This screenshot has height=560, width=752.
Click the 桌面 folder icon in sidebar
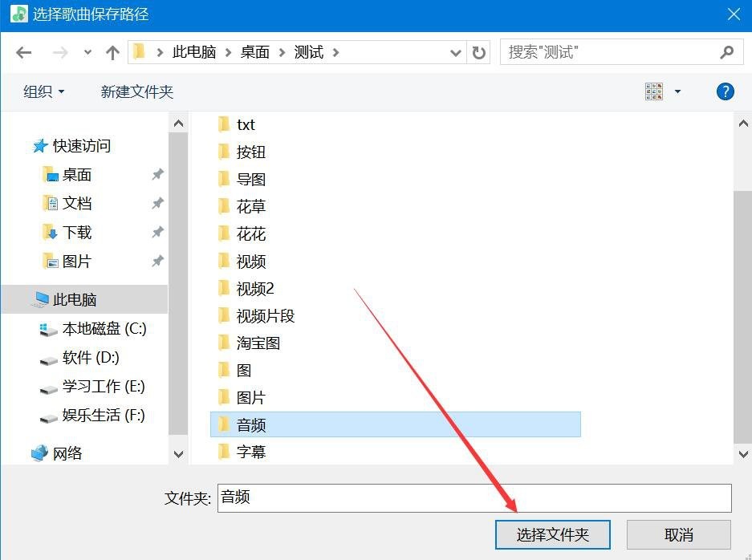coord(51,175)
